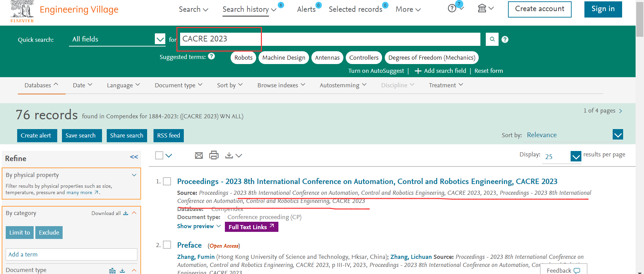Screen dimensions: 644x274
Task: Download all category data icon
Action: (x=126, y=213)
